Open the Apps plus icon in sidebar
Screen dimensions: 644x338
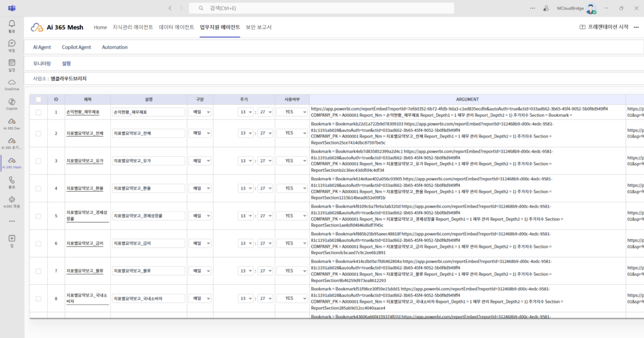[12, 238]
